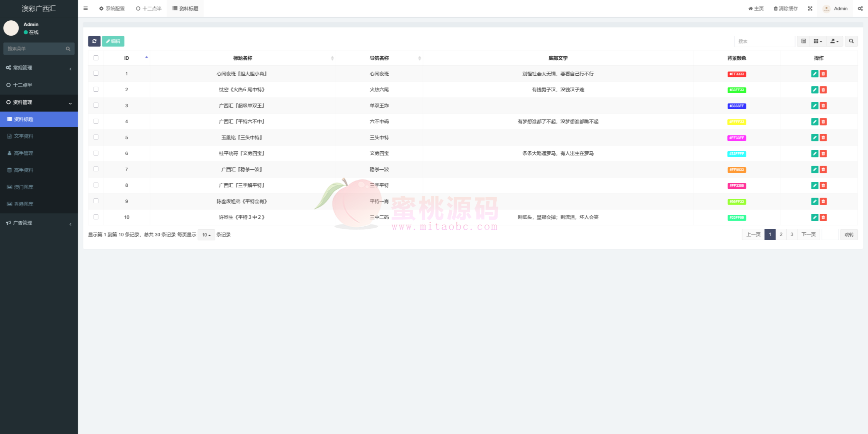This screenshot has height=434, width=868.
Task: Click the search magnifier icon beside toolbar
Action: 851,41
